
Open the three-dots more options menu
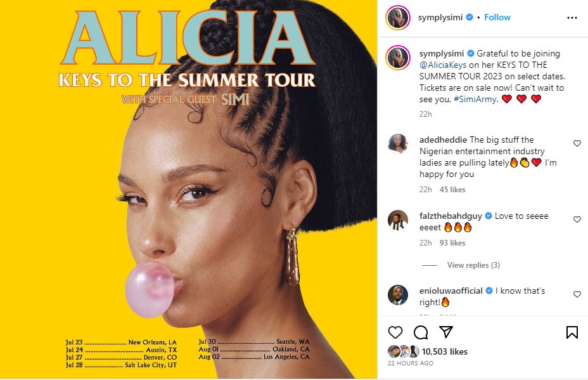pyautogui.click(x=572, y=18)
